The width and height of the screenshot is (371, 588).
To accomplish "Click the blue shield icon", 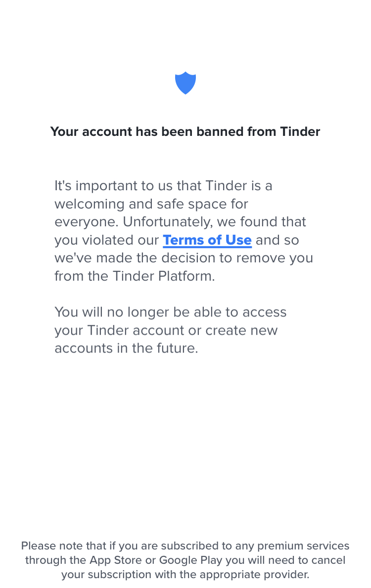I will click(185, 83).
